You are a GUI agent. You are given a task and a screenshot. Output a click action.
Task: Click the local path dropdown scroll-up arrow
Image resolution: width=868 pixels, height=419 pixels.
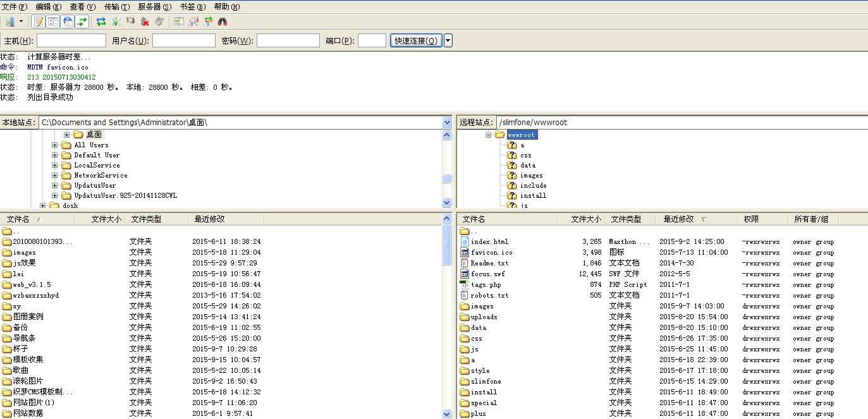point(447,135)
